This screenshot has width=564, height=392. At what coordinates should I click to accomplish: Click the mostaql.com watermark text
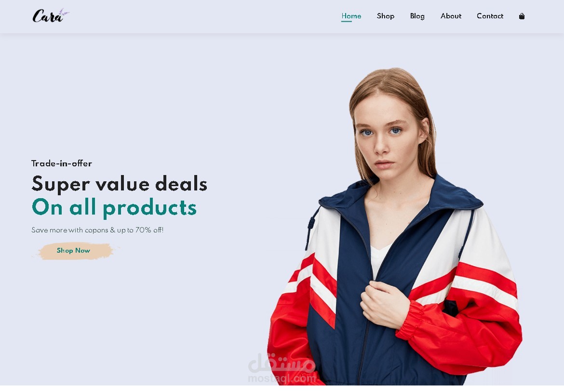(x=282, y=378)
